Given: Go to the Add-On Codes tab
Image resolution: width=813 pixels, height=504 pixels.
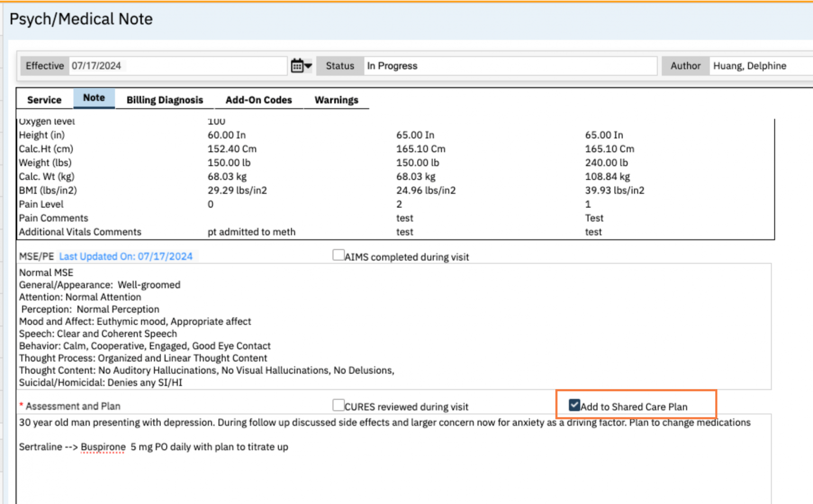Looking at the screenshot, I should pyautogui.click(x=258, y=100).
